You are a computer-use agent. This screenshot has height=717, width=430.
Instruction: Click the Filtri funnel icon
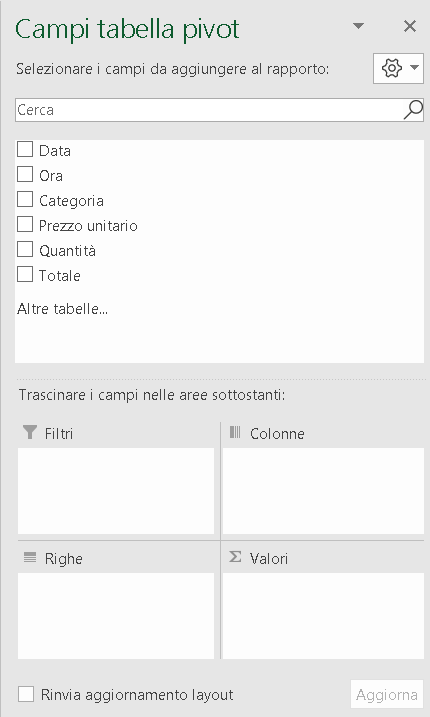coord(30,432)
